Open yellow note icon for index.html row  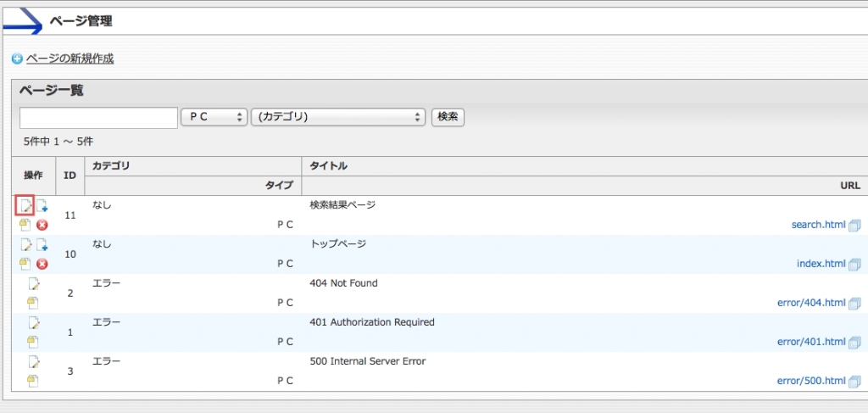(x=25, y=263)
